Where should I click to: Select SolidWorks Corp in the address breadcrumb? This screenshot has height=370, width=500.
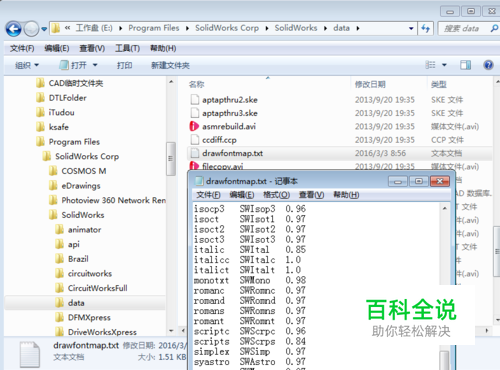point(227,28)
